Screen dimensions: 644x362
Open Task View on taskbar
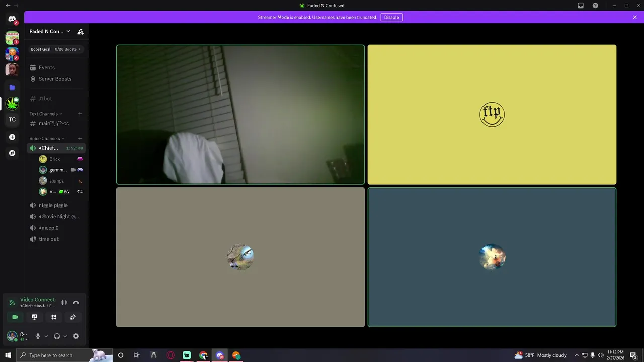136,355
